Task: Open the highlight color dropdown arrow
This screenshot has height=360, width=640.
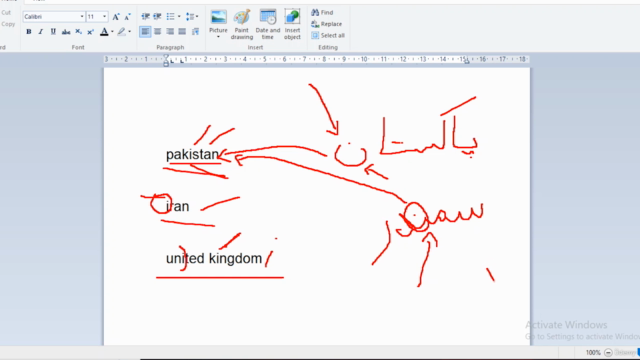Action: 129,32
